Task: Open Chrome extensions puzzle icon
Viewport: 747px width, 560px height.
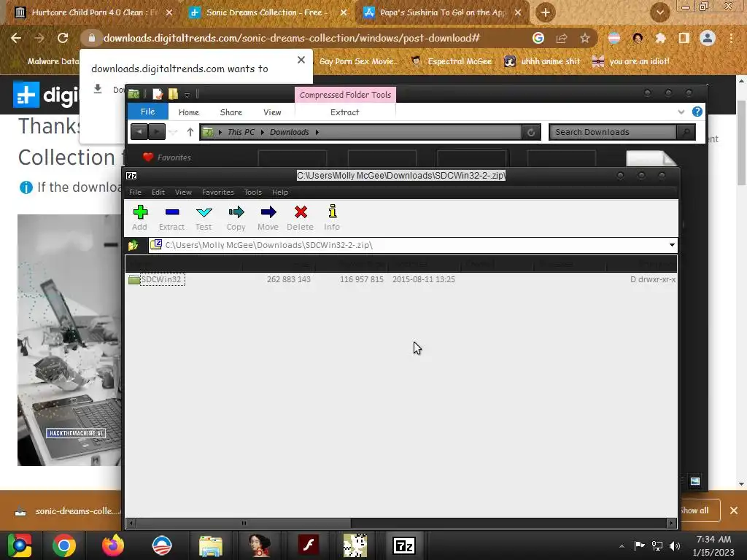Action: [x=660, y=38]
